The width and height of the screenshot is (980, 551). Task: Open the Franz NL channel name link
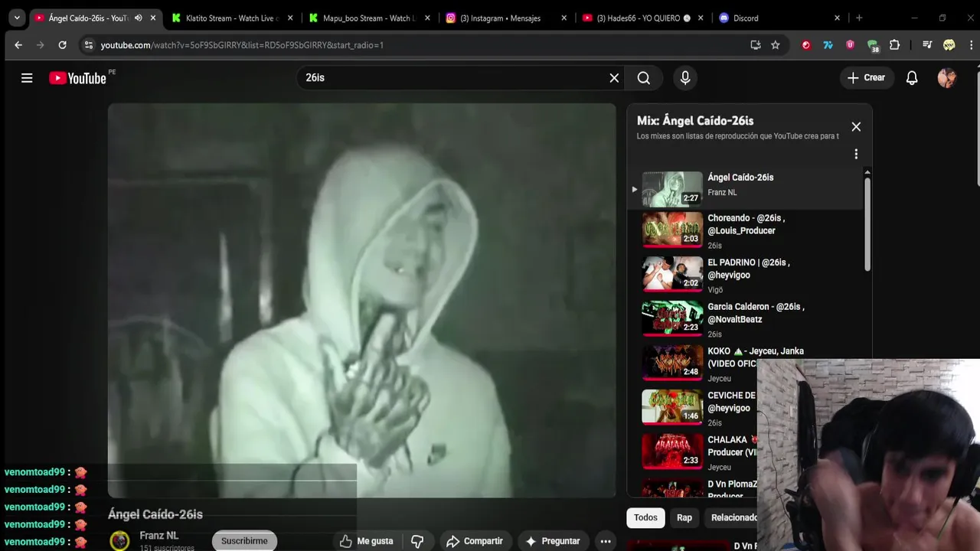(159, 536)
